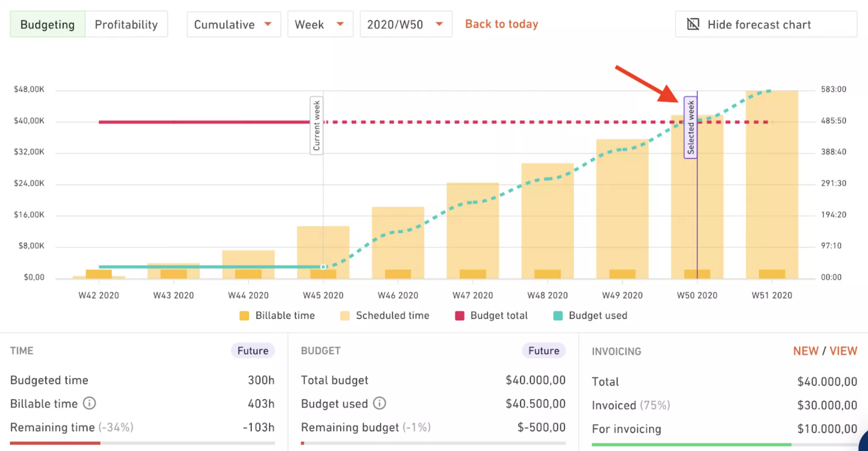Select the Selected week marker label
The height and width of the screenshot is (451, 868).
point(690,127)
